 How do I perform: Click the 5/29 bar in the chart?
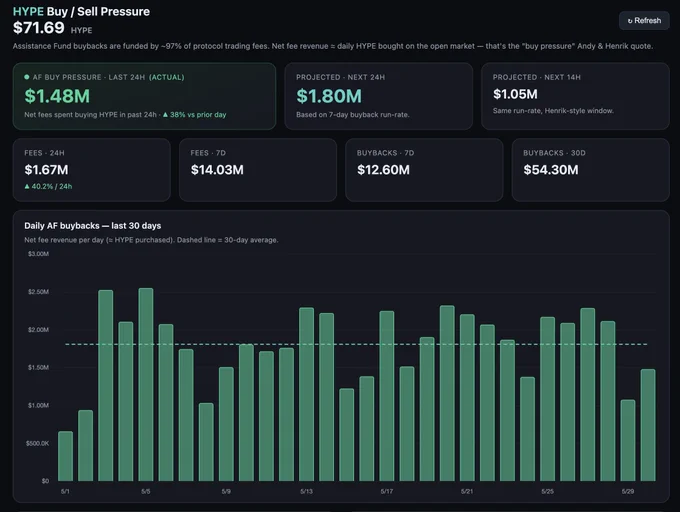(x=628, y=440)
